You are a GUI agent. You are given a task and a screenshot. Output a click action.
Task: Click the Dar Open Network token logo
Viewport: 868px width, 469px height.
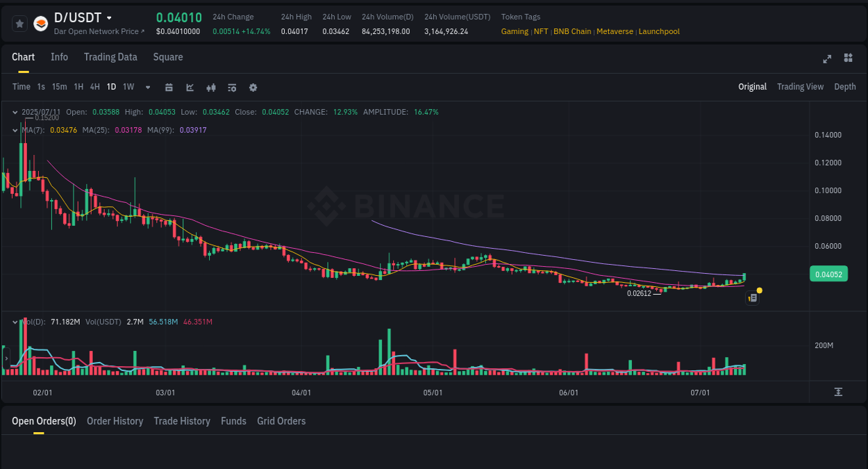[41, 23]
